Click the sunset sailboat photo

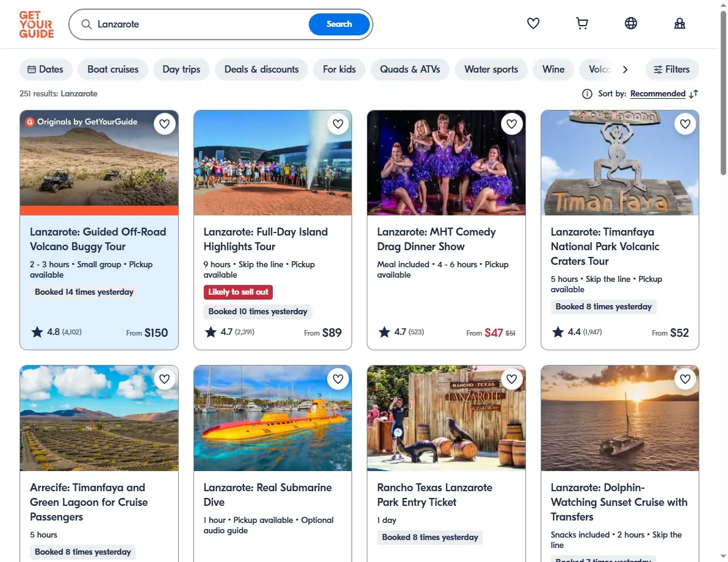pyautogui.click(x=620, y=418)
